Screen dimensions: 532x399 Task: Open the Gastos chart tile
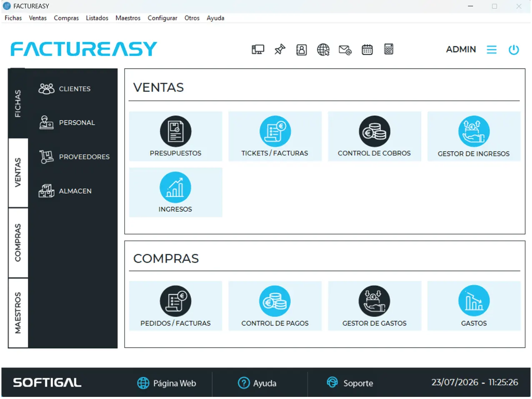(474, 306)
